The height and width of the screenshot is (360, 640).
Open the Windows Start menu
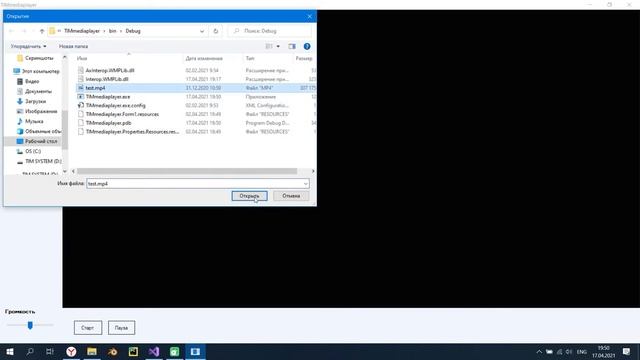(10, 351)
